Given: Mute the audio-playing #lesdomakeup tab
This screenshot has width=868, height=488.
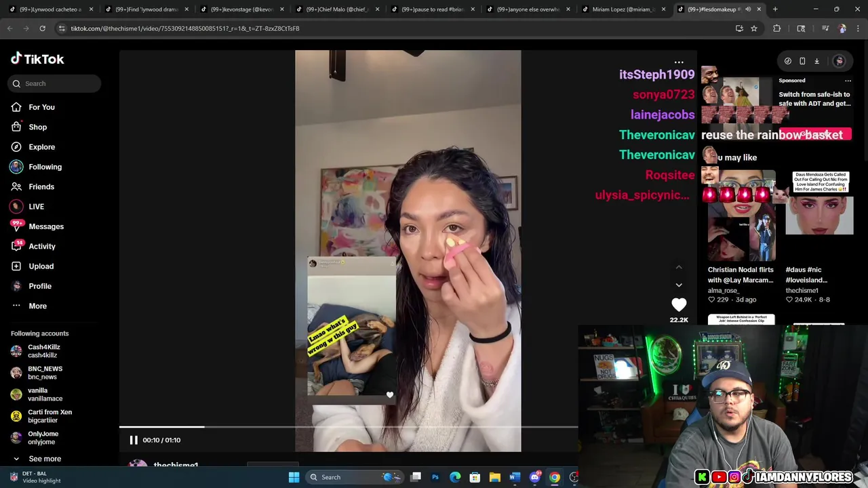Looking at the screenshot, I should pos(748,9).
